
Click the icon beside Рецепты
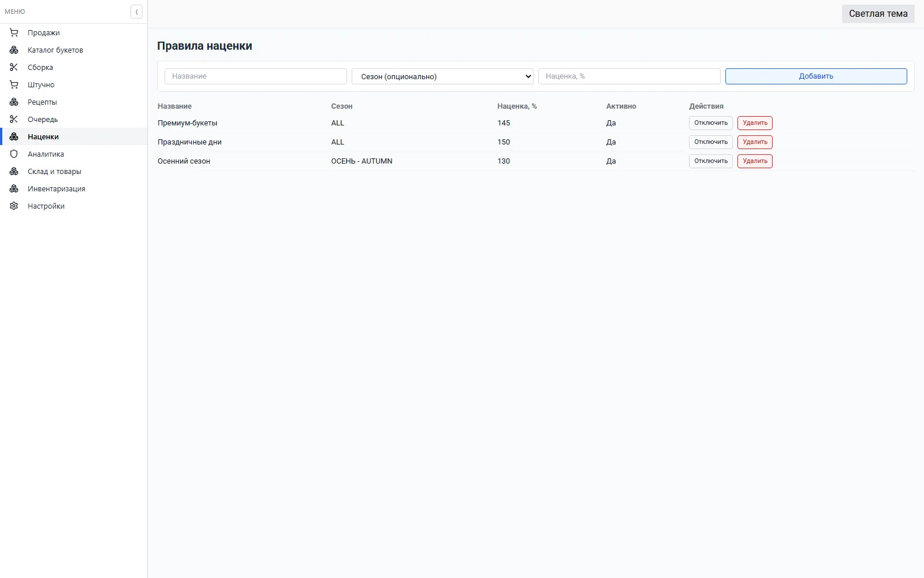pyautogui.click(x=14, y=102)
